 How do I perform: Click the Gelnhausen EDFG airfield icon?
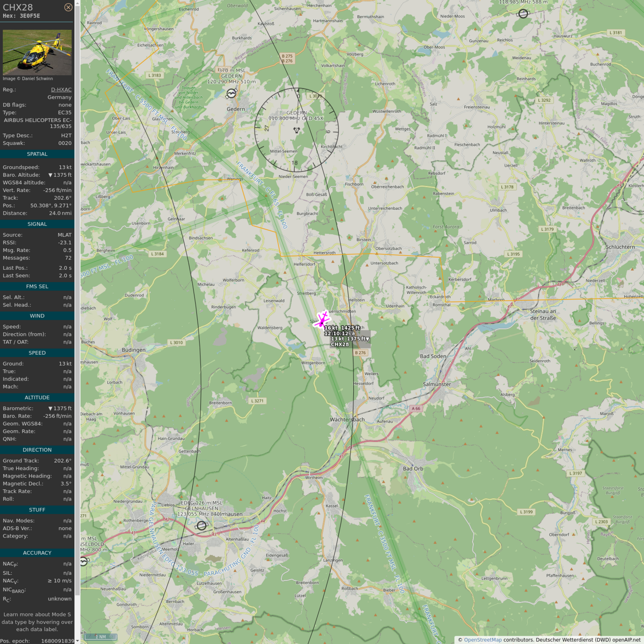(202, 525)
